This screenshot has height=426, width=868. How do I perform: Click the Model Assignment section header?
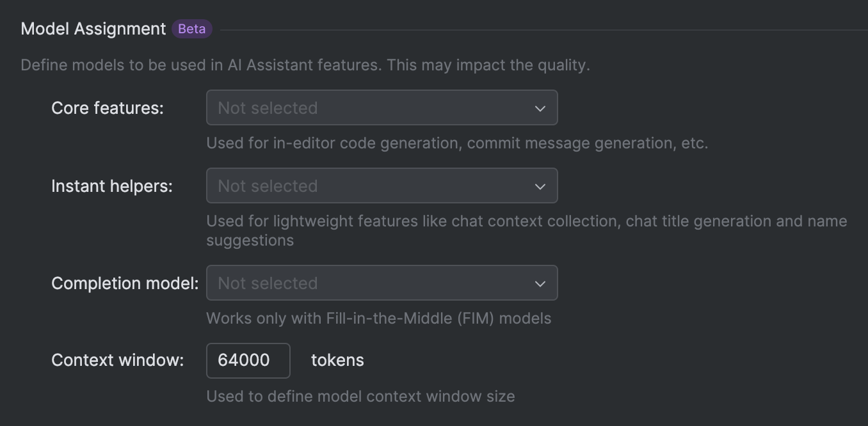(x=93, y=28)
